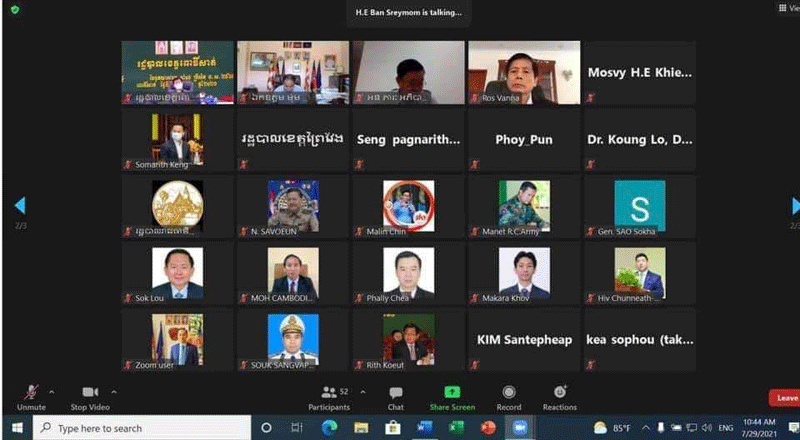Go to previous gallery page arrow
Viewport: 800px width, 440px height.
point(18,206)
